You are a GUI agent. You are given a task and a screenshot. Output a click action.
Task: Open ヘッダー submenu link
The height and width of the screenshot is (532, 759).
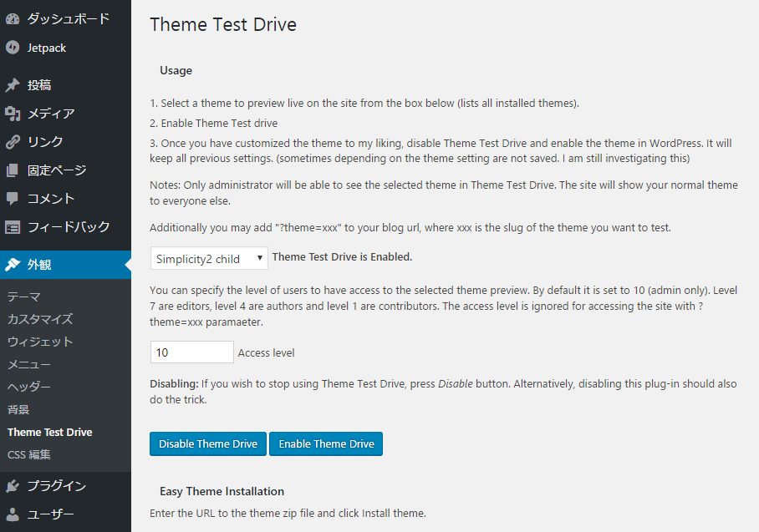coord(29,387)
